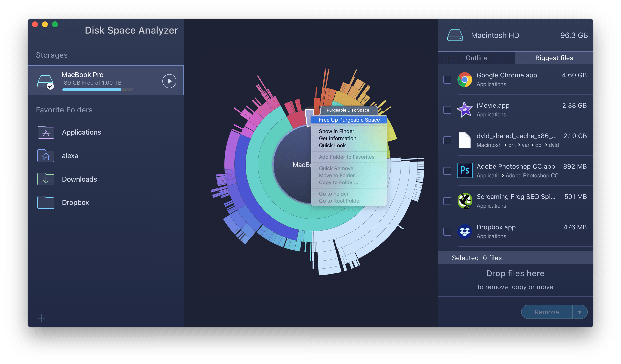This screenshot has width=621, height=364.
Task: Select Screaming Frog SEO Spider icon
Action: pos(465,201)
